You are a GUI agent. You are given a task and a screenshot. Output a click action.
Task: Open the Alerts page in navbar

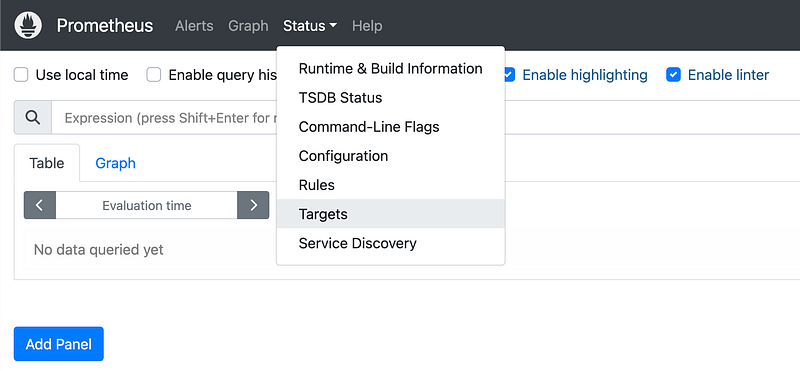pyautogui.click(x=194, y=26)
